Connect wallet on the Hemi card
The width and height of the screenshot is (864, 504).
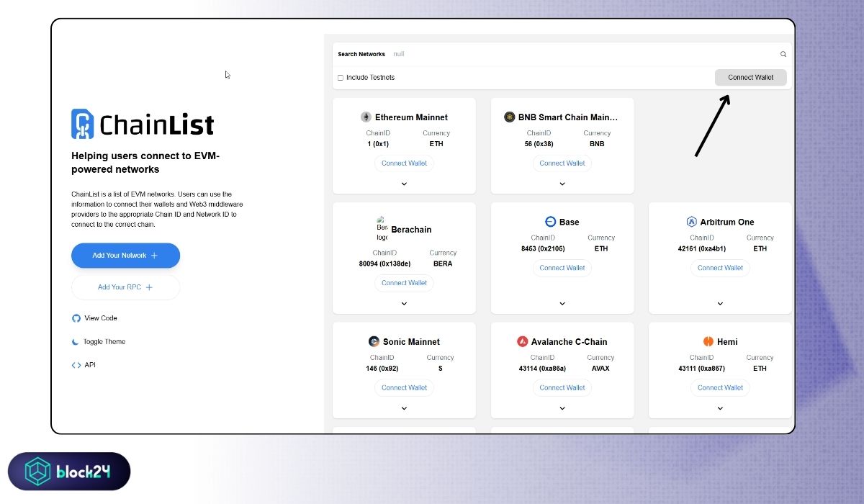click(x=720, y=387)
